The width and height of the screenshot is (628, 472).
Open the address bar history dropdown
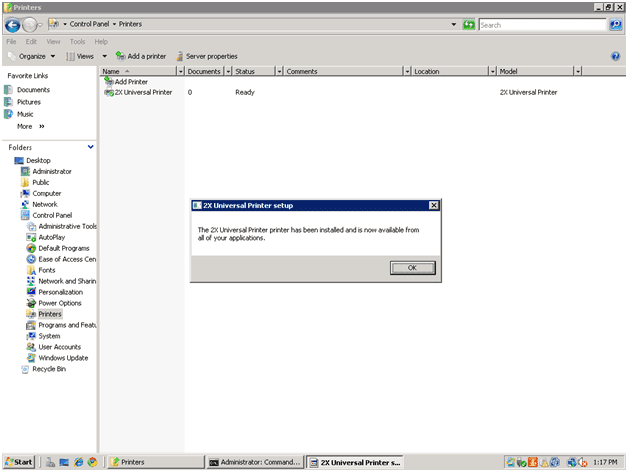454,24
